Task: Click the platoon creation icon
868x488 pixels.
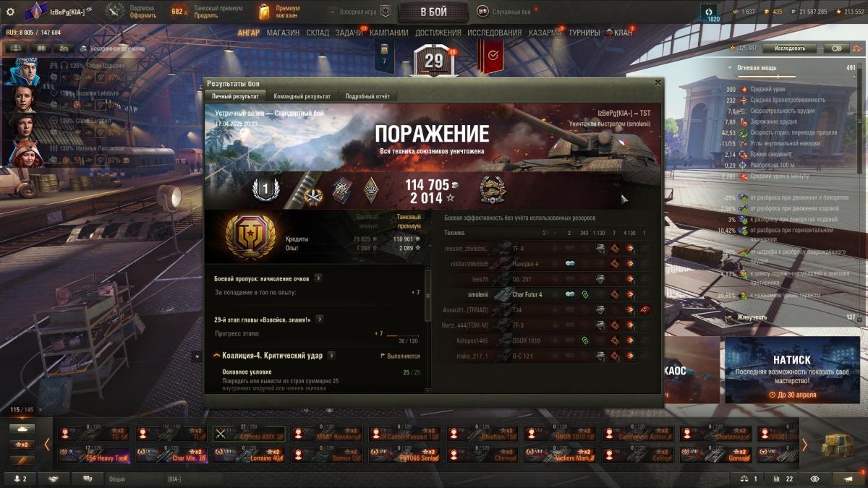Action: [386, 12]
